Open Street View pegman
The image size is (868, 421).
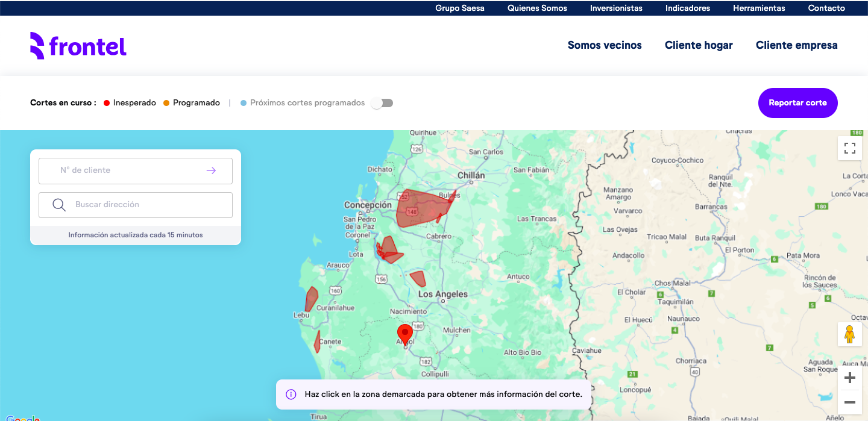coord(850,334)
